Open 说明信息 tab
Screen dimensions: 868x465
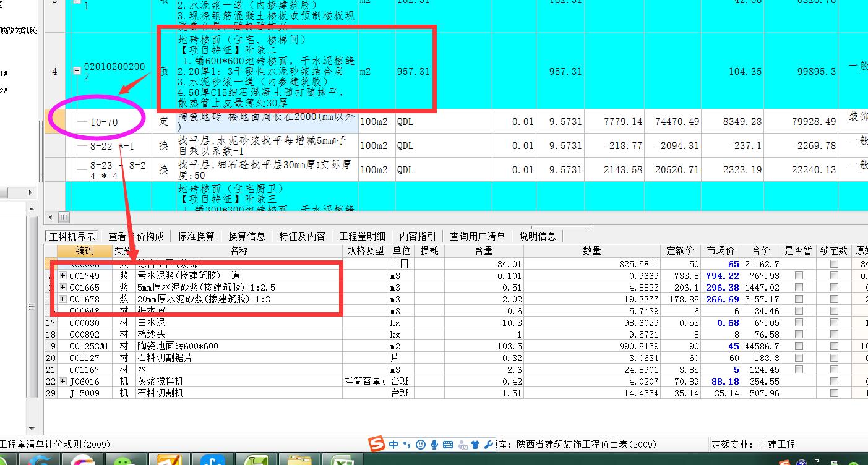coord(538,236)
